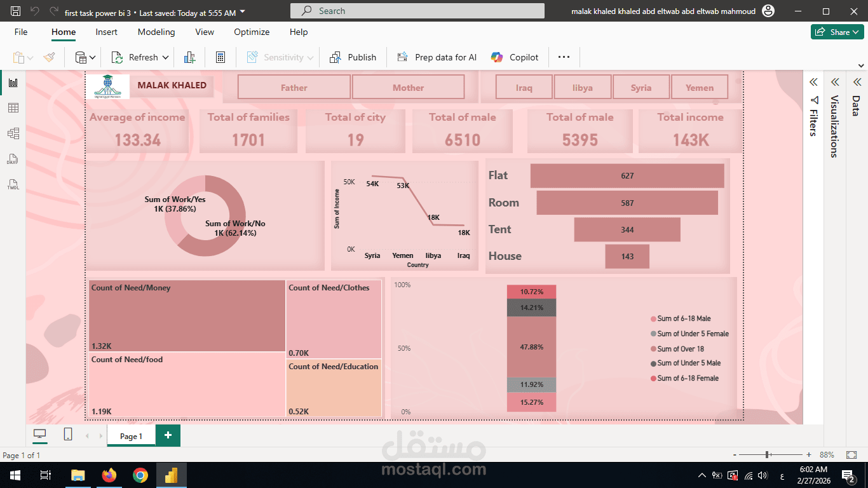The width and height of the screenshot is (868, 488).
Task: Open the Get data dropdown arrow
Action: [x=93, y=58]
